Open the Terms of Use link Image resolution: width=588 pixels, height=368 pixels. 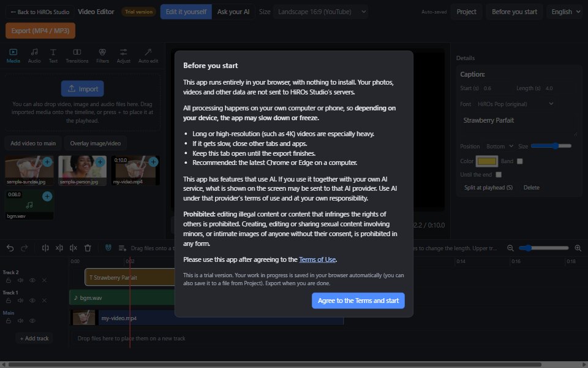pos(317,259)
